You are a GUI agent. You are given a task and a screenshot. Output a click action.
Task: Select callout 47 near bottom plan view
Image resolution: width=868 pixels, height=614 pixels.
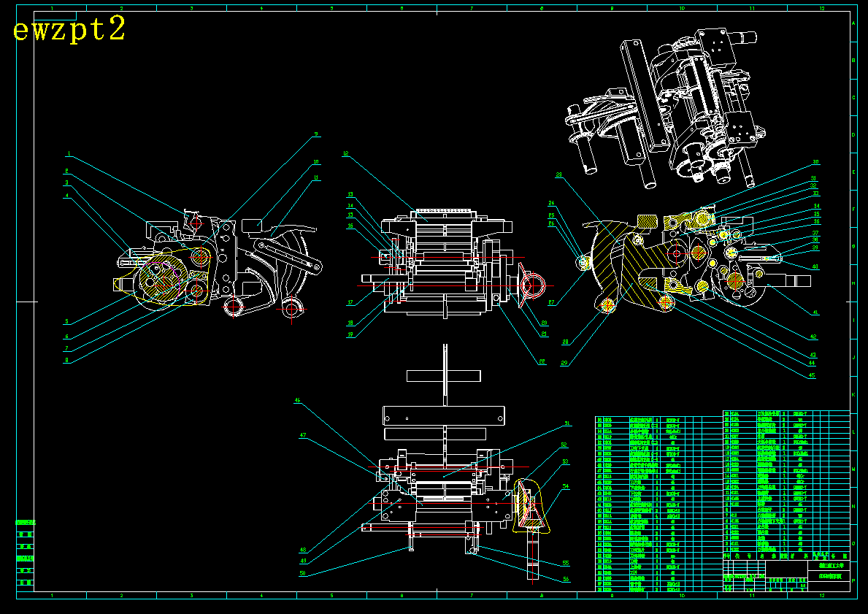coord(303,435)
